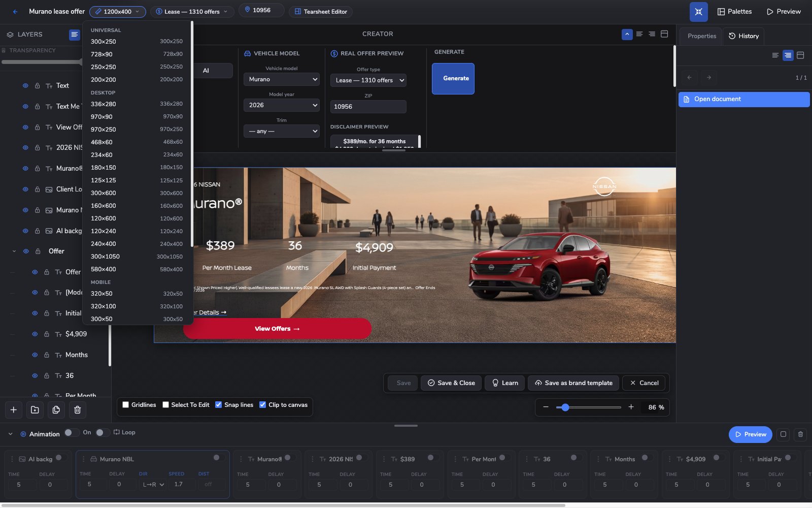This screenshot has width=812, height=508.
Task: Delete layer with trash icon
Action: coord(78,410)
